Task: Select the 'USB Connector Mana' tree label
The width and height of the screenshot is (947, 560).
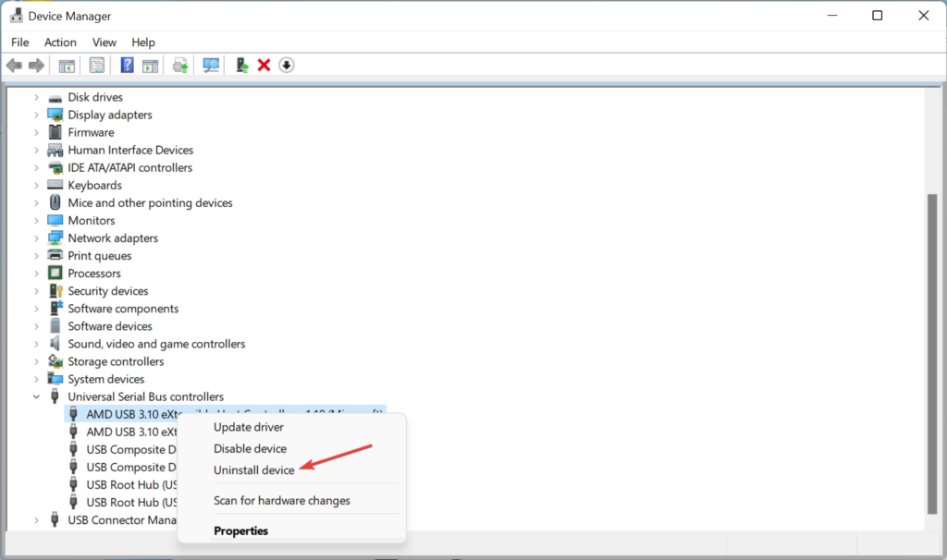Action: coord(122,520)
